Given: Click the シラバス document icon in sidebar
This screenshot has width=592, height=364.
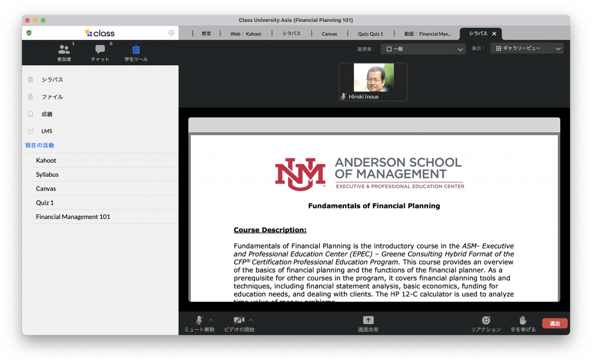Looking at the screenshot, I should pos(31,80).
